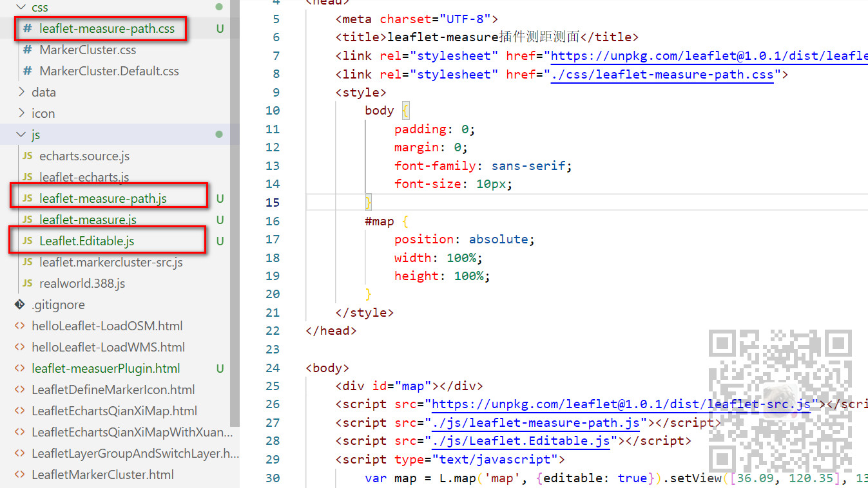Open LeafletDefineMarkerIcon.html
The image size is (868, 488).
tap(113, 389)
